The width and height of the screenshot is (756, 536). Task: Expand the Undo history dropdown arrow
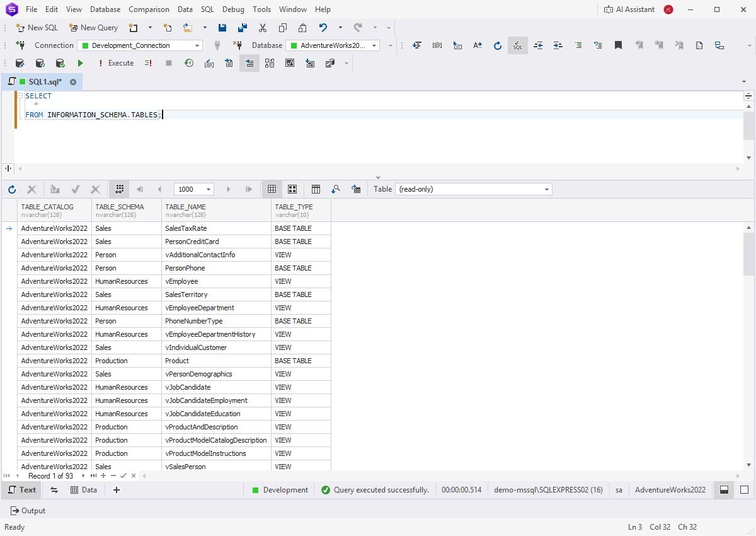[x=340, y=28]
